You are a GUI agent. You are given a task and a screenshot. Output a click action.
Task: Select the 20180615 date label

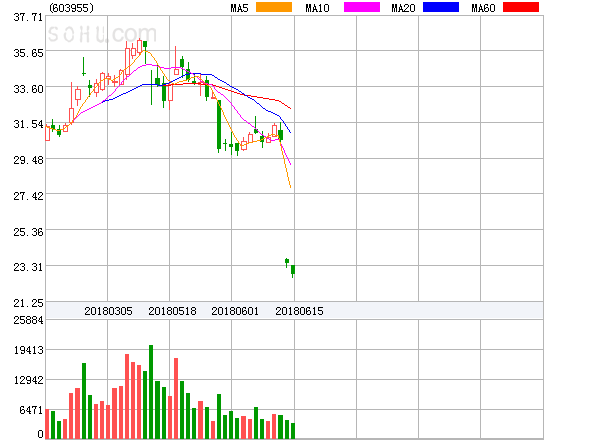point(299,311)
